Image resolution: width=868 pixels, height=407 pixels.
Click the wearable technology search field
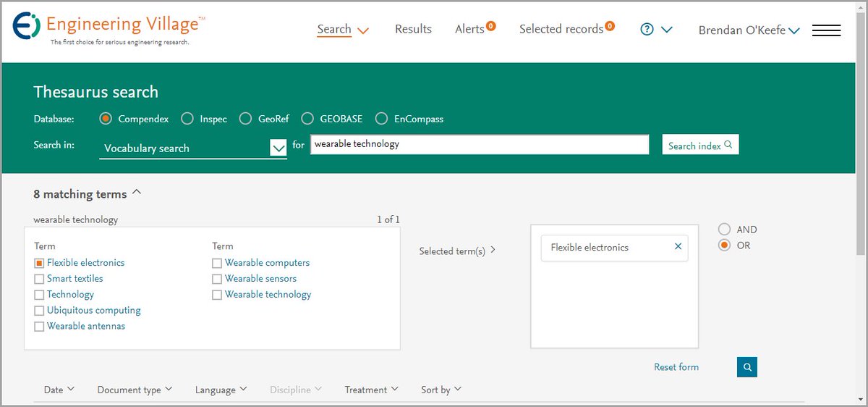tap(480, 144)
